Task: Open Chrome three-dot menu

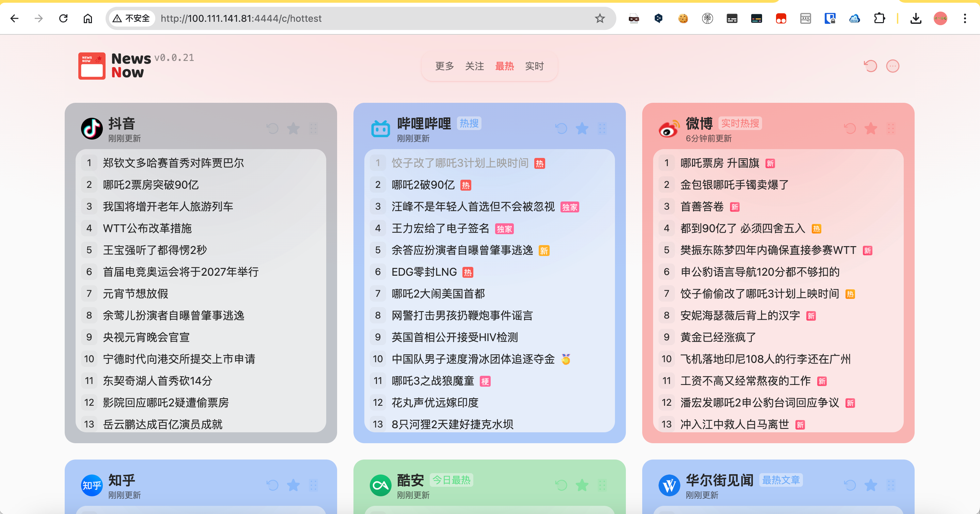Action: [965, 18]
